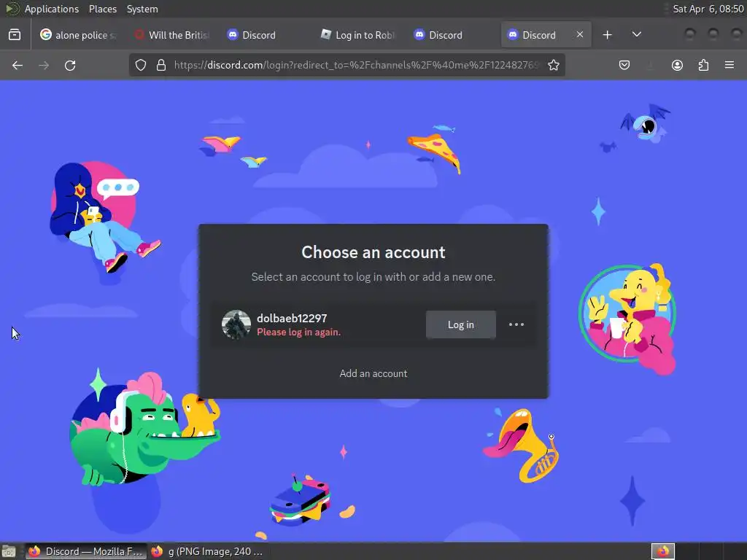Click show desktop icon in bottom panel
Viewport: 747px width, 560px height.
pyautogui.click(x=9, y=551)
